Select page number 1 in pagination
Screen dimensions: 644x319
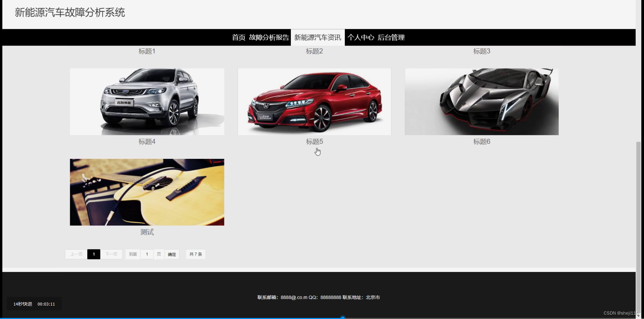coord(94,254)
